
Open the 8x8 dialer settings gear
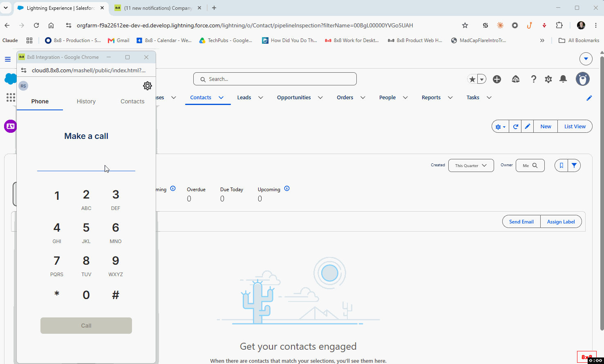pyautogui.click(x=148, y=86)
